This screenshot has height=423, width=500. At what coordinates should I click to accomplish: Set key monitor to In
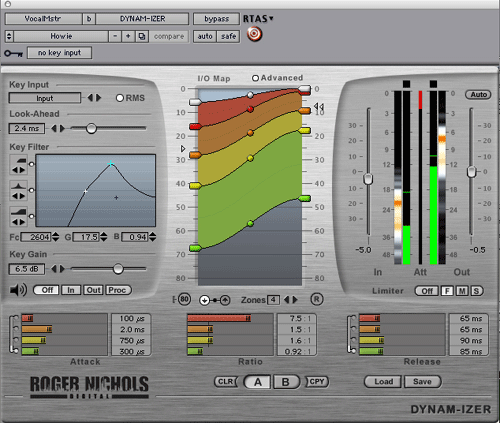71,290
